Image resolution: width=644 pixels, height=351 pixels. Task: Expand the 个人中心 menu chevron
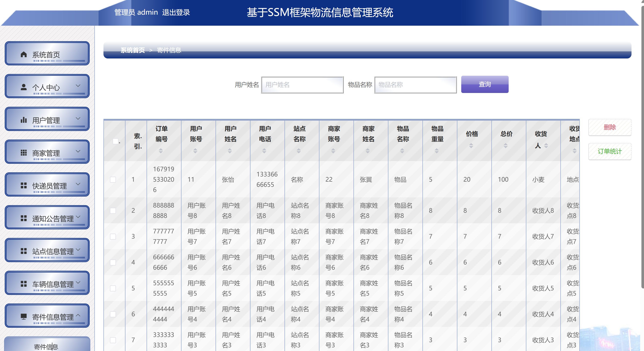[78, 86]
